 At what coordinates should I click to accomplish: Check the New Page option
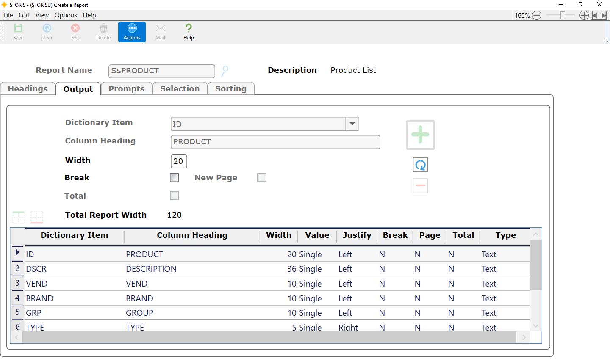261,177
